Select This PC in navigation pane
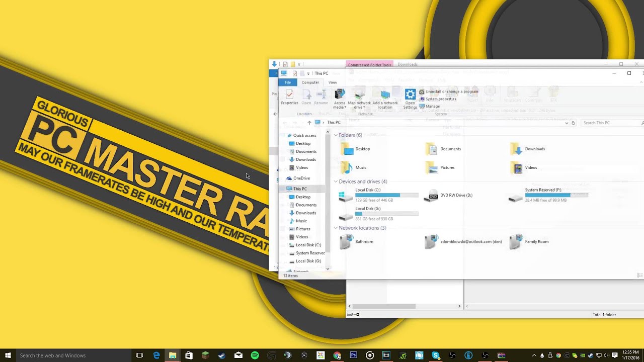Image resolution: width=644 pixels, height=362 pixels. point(300,189)
